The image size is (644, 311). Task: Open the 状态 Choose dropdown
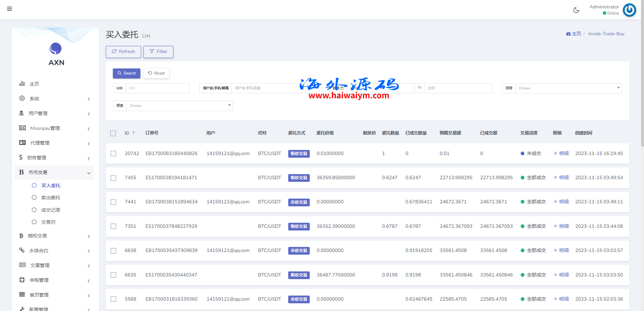point(179,106)
